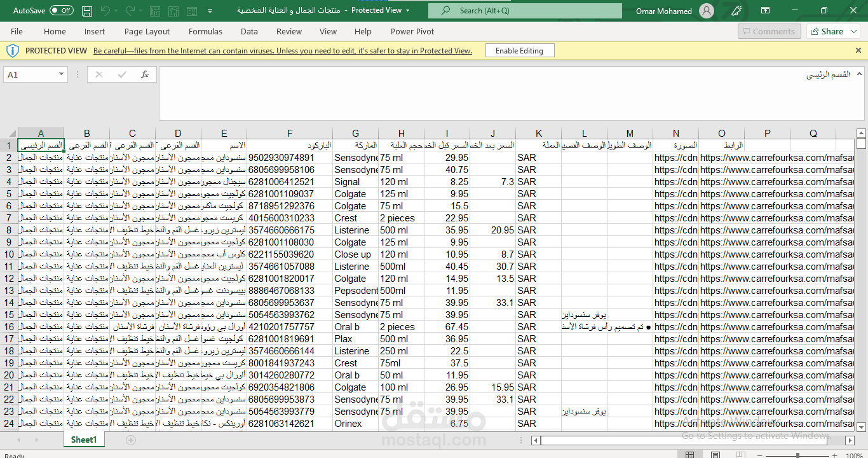Select column header F
The height and width of the screenshot is (458, 868).
point(290,133)
